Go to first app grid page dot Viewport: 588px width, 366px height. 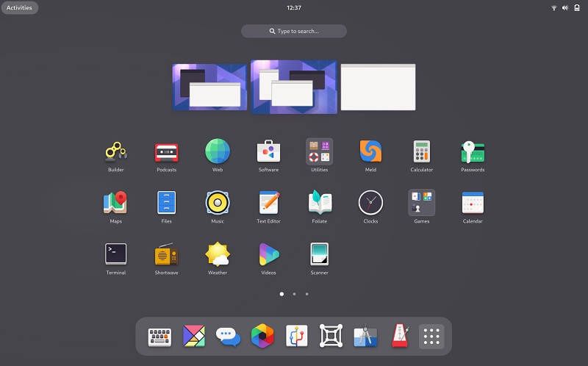tap(282, 294)
